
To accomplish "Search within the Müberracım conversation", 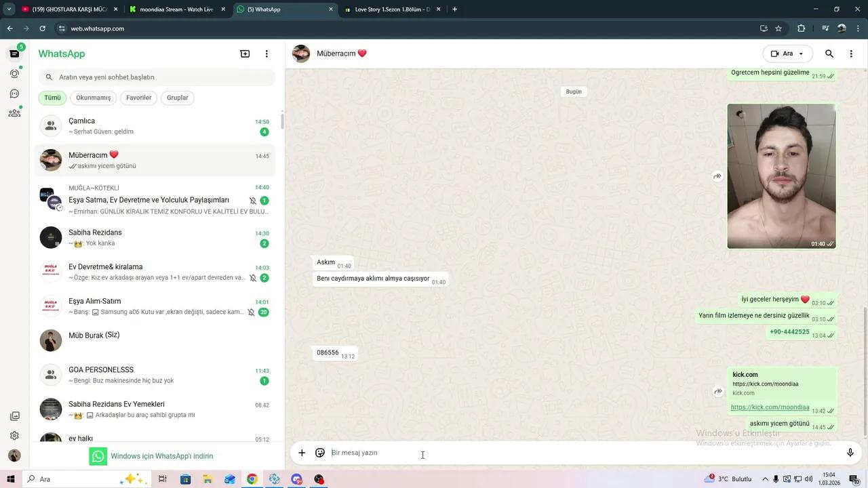I will [829, 54].
